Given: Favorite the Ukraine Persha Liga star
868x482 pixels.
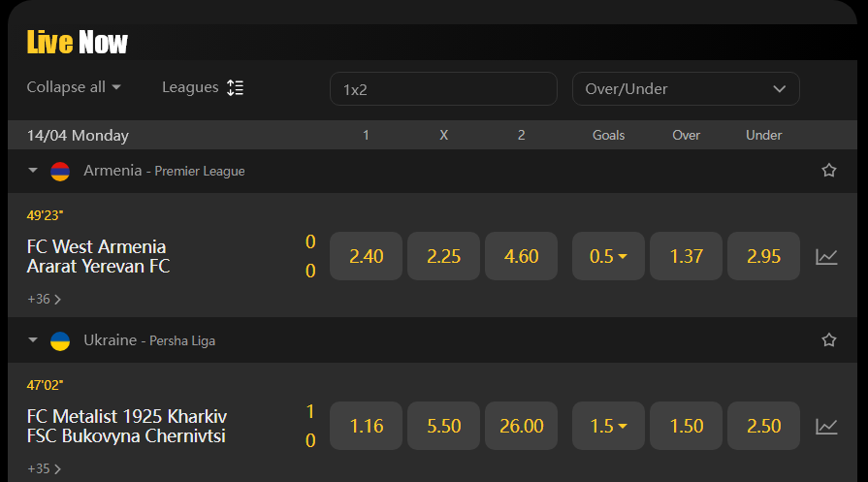Looking at the screenshot, I should point(828,339).
